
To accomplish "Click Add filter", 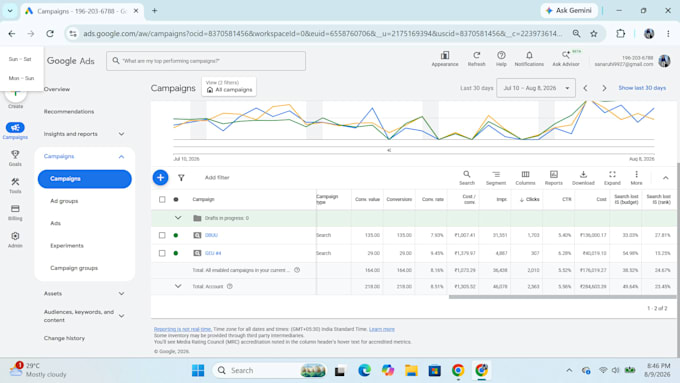I will [x=217, y=177].
